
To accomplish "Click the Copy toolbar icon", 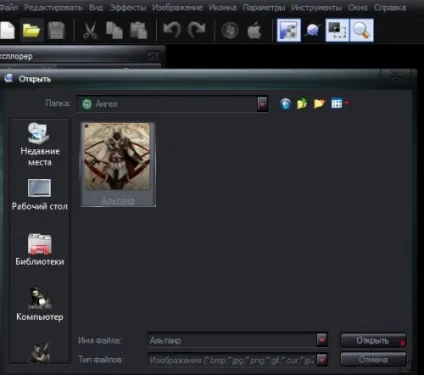I will click(114, 31).
